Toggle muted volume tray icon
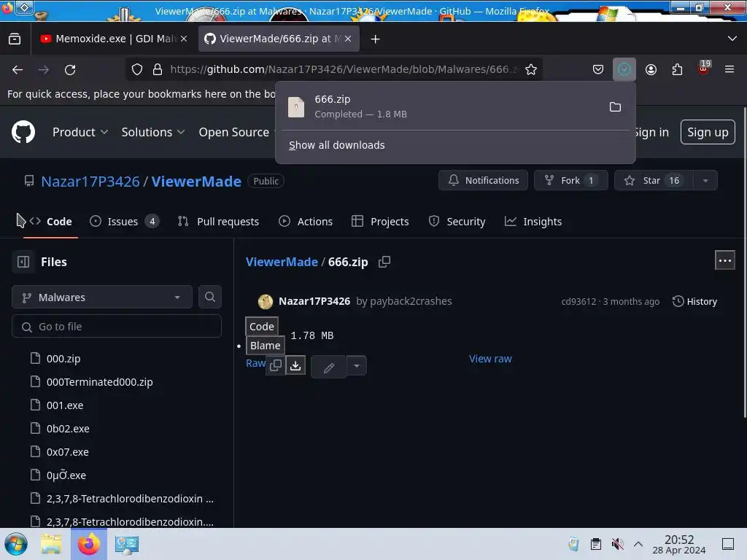 coord(617,544)
